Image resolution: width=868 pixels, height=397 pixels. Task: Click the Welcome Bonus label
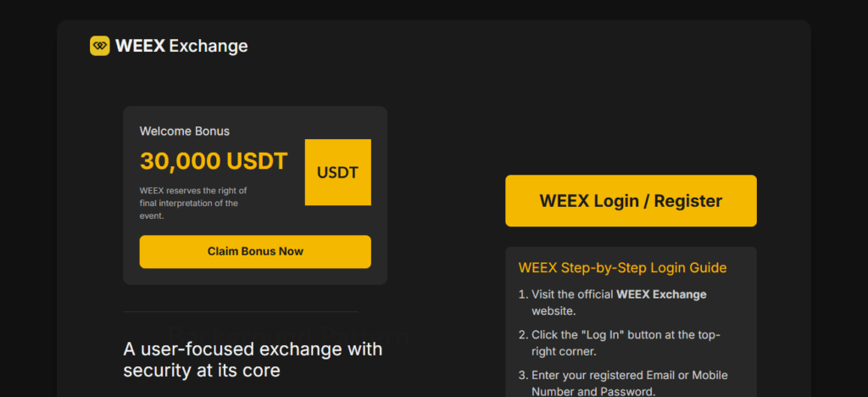click(x=185, y=131)
